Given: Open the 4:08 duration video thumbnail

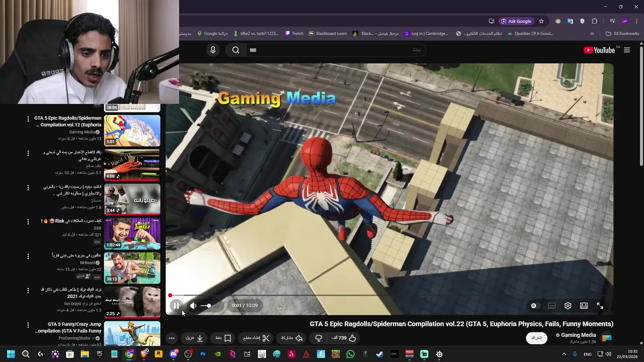Looking at the screenshot, I should point(132,165).
